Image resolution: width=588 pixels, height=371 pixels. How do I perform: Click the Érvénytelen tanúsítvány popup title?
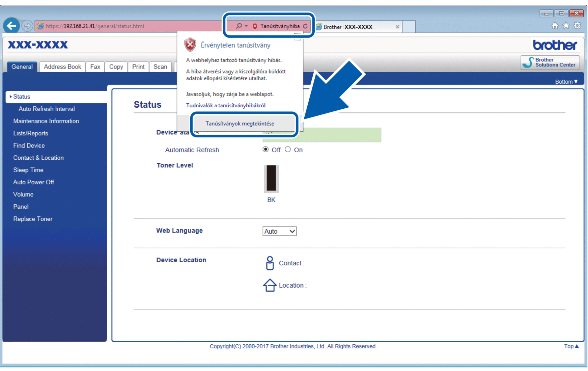click(235, 45)
